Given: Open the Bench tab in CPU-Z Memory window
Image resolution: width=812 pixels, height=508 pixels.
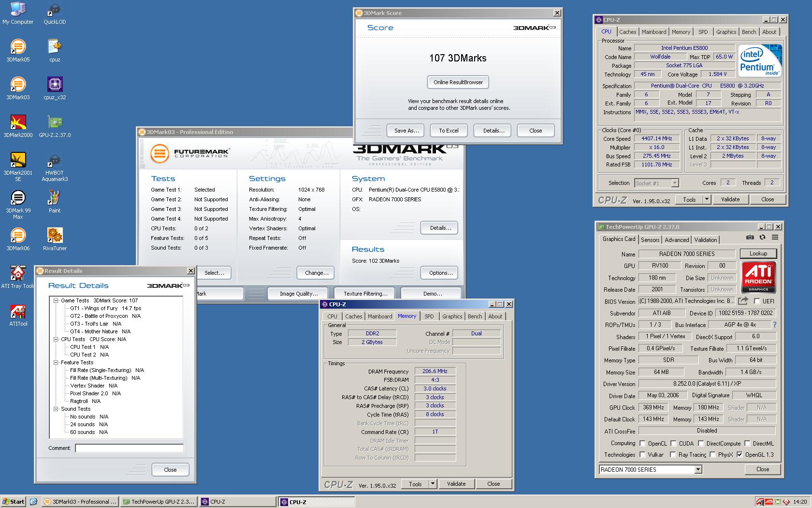Looking at the screenshot, I should [475, 316].
